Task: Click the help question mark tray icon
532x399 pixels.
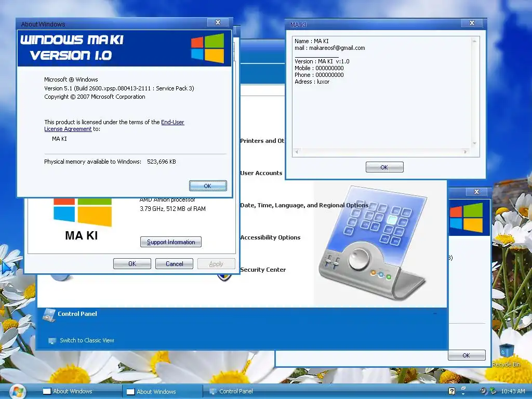Action: [x=451, y=391]
